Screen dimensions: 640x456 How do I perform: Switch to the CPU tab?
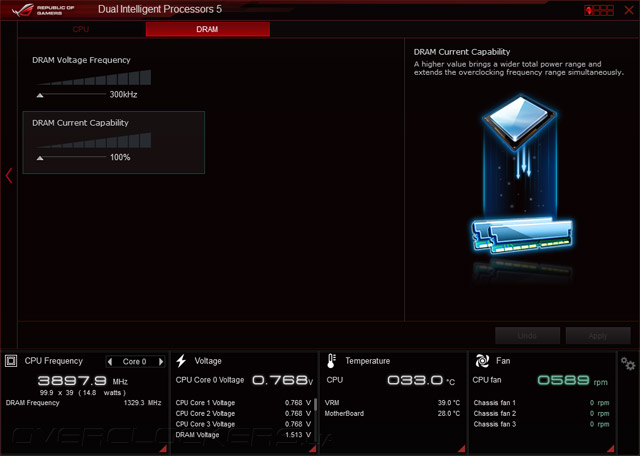(81, 29)
